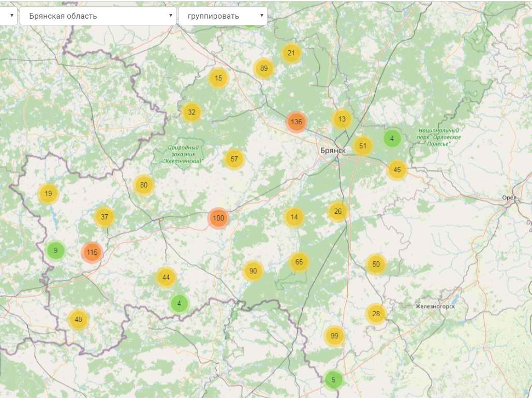Expand the yellow cluster marker 99
Image resolution: width=532 pixels, height=398 pixels.
(334, 336)
